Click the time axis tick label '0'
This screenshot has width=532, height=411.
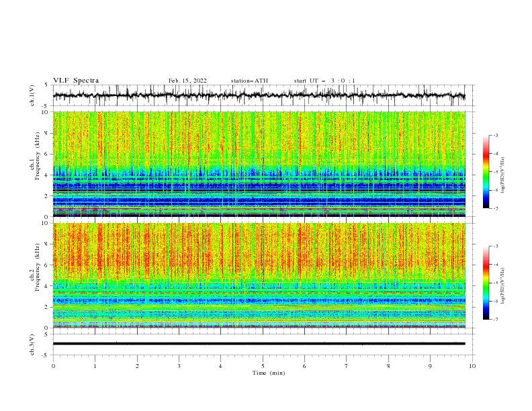pos(53,366)
